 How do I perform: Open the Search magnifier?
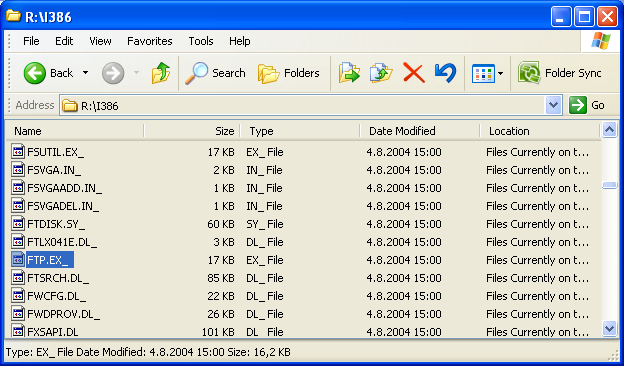197,73
